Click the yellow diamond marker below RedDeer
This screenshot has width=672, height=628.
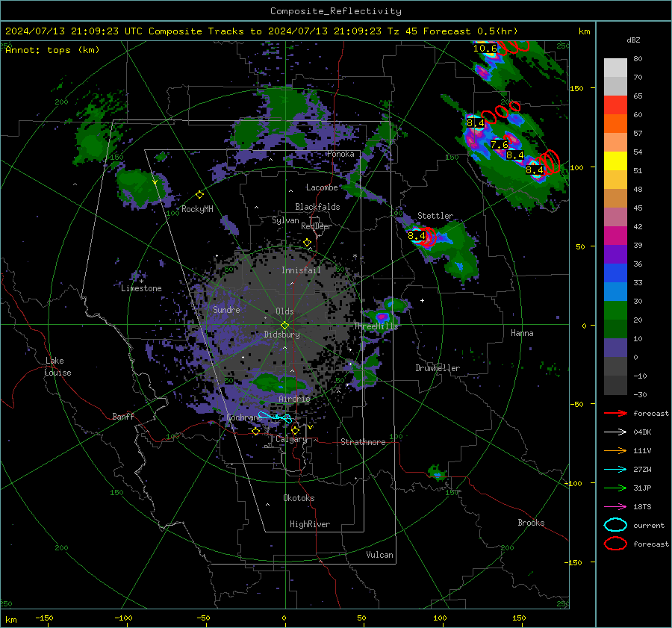[x=307, y=243]
